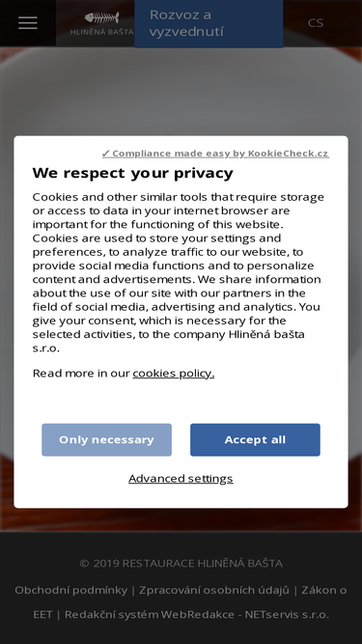Open Zpracování osobních údajů footer link

coord(214,590)
